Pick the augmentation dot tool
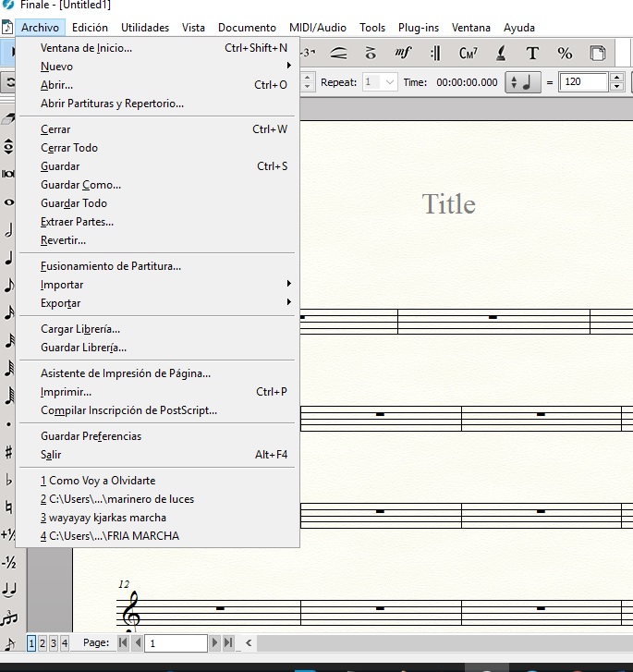Viewport: 633px width, 672px height. point(8,424)
